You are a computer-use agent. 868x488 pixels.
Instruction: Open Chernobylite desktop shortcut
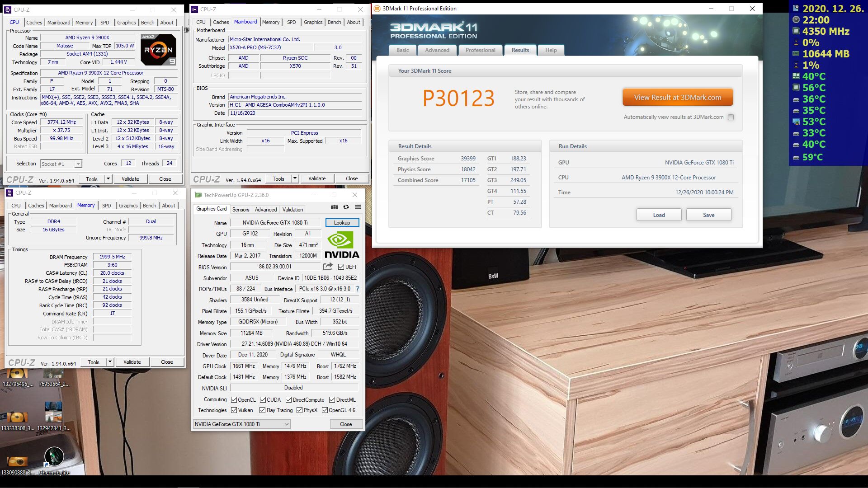(54, 457)
